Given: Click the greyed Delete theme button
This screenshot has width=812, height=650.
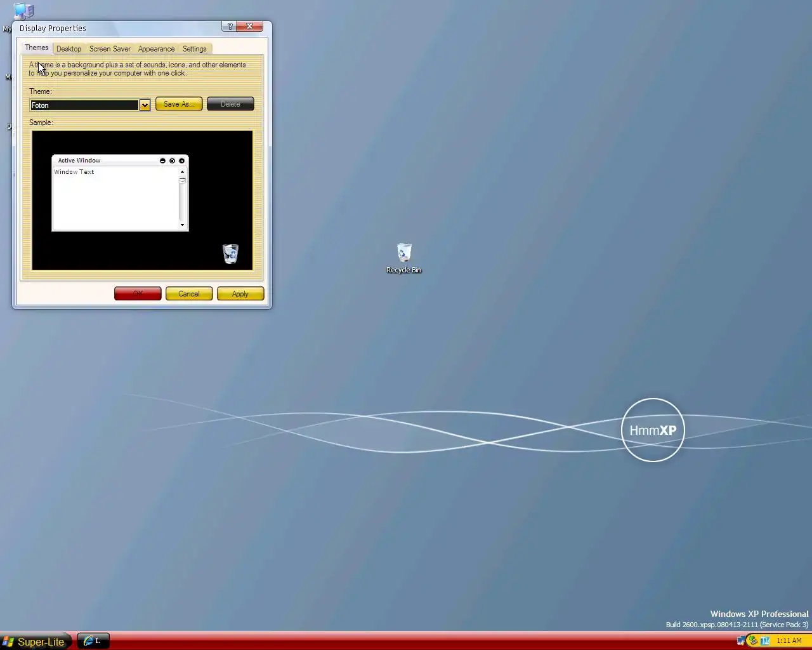Looking at the screenshot, I should pos(230,104).
